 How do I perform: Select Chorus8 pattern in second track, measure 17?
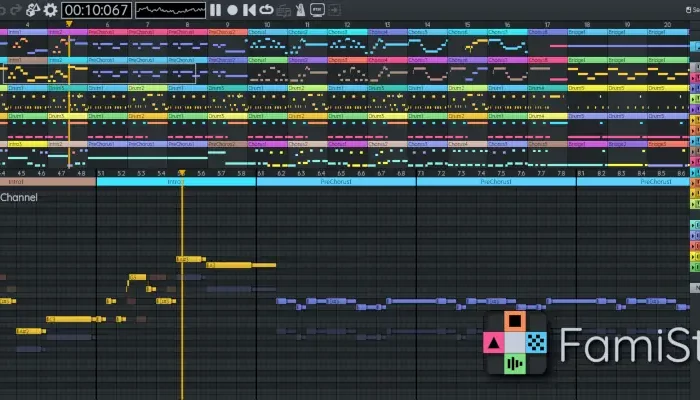tap(547, 60)
